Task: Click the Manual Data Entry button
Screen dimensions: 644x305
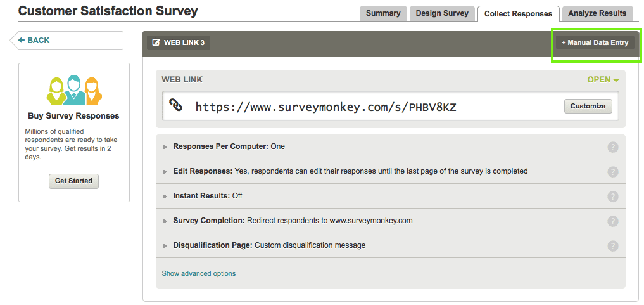Action: (x=595, y=42)
